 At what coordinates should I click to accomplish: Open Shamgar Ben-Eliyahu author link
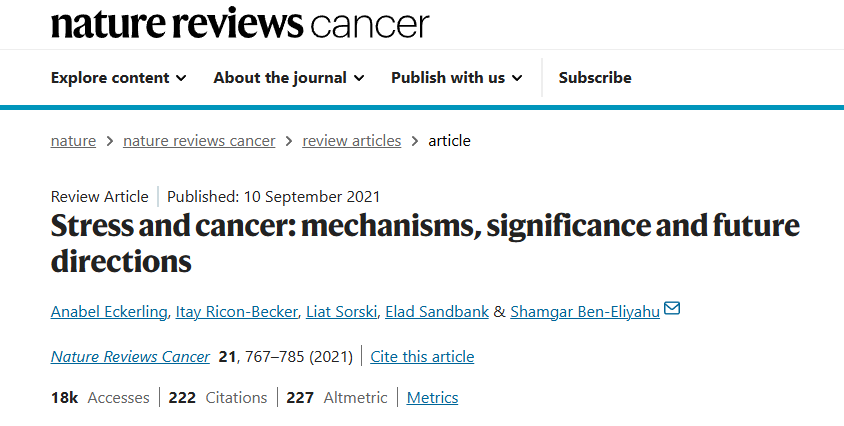tap(585, 312)
